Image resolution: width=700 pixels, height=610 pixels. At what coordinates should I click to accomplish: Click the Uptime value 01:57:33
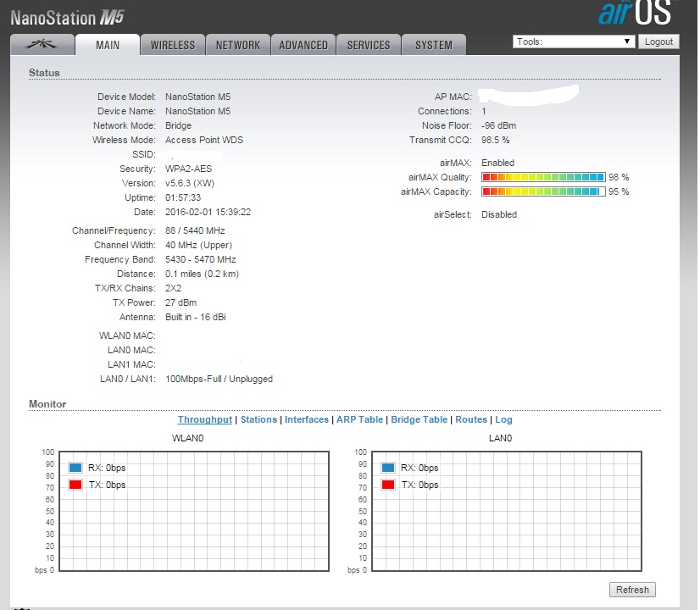pos(183,197)
